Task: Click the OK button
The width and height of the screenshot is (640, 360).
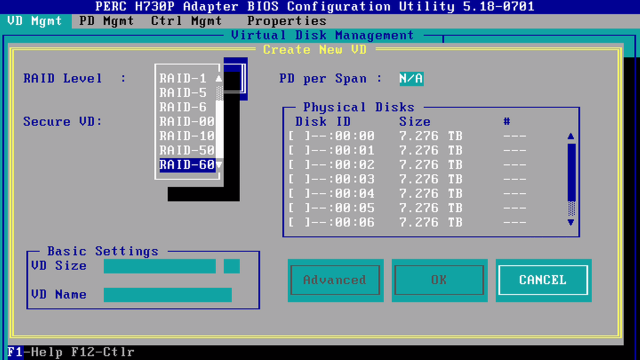Action: (439, 280)
